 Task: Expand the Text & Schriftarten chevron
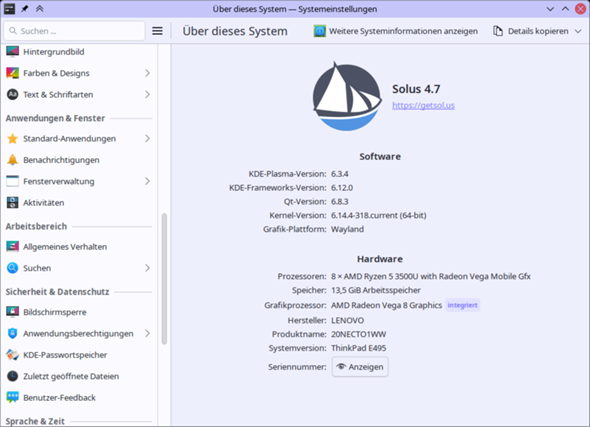(147, 94)
